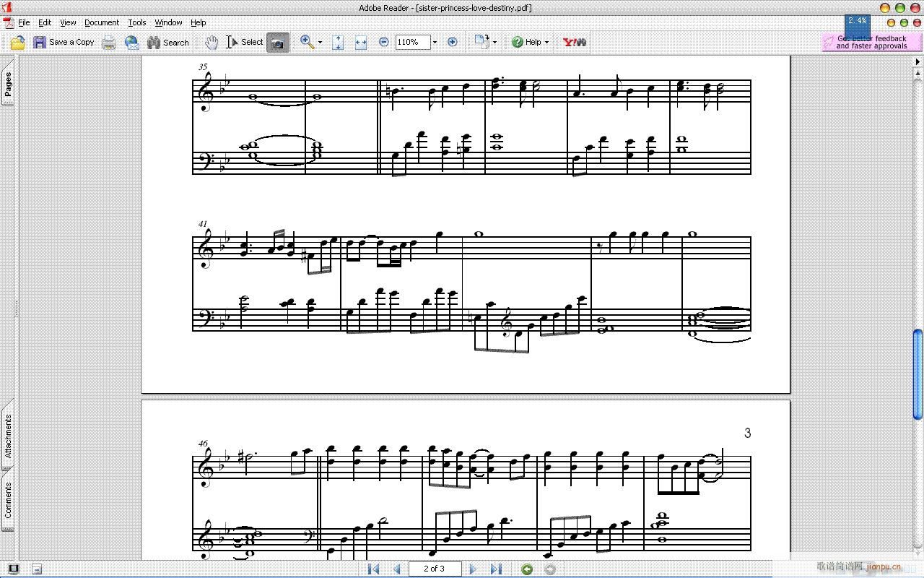Expand the rotate view dropdown arrow
This screenshot has width=924, height=578.
tap(494, 43)
